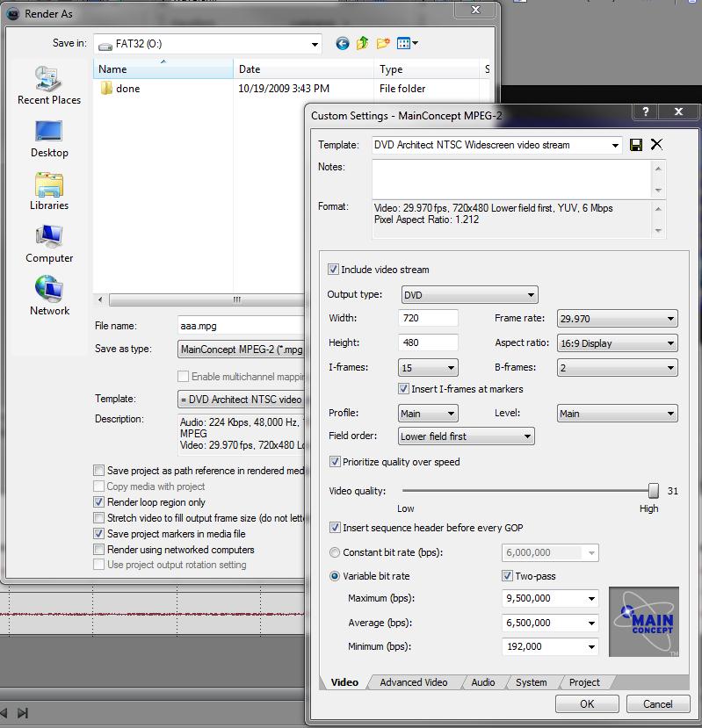Click the back navigation arrow icon

pos(343,44)
